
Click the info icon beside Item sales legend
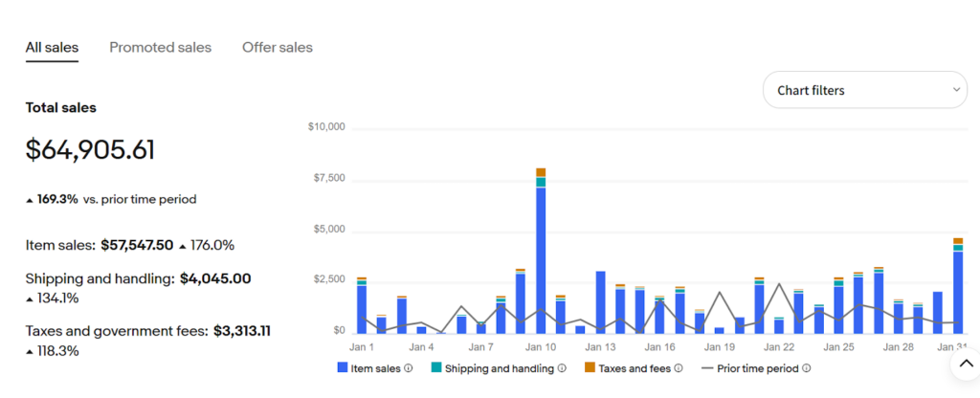click(x=409, y=368)
